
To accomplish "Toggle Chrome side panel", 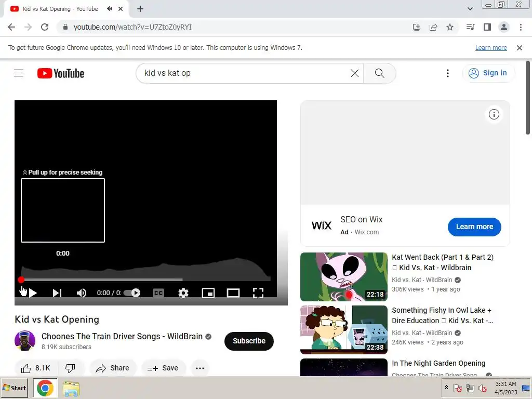I will click(487, 27).
